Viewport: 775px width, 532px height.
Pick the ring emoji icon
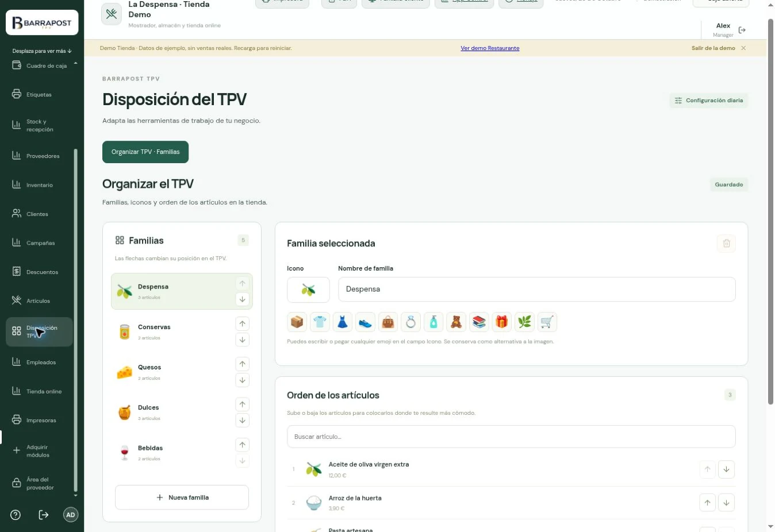410,322
